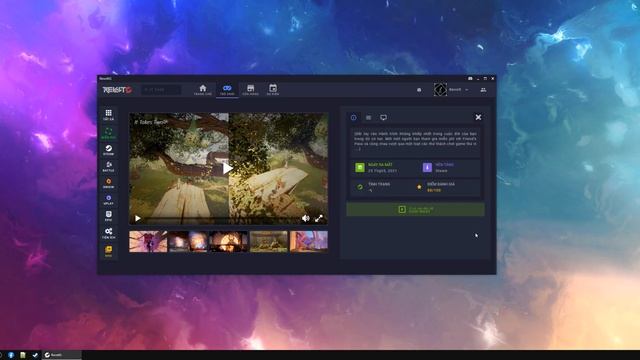Switch to the monitor tab in details panel
This screenshot has width=640, height=360.
[383, 118]
